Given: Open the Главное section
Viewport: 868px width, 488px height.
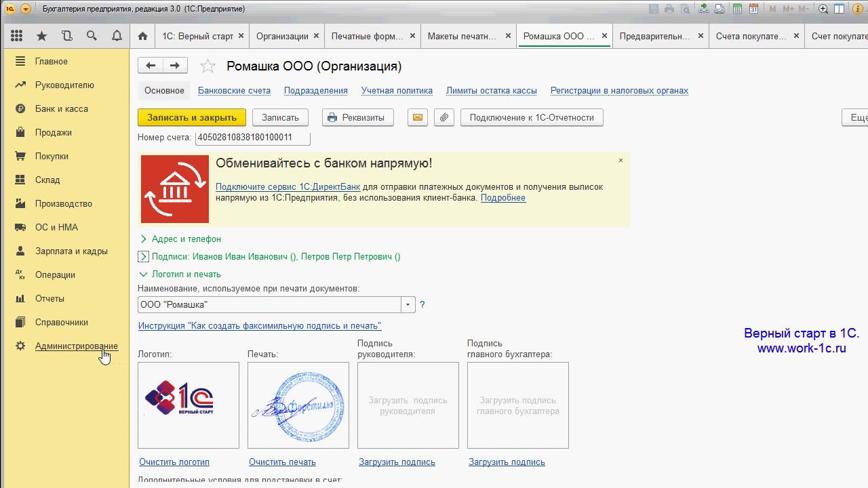Looking at the screenshot, I should (52, 61).
